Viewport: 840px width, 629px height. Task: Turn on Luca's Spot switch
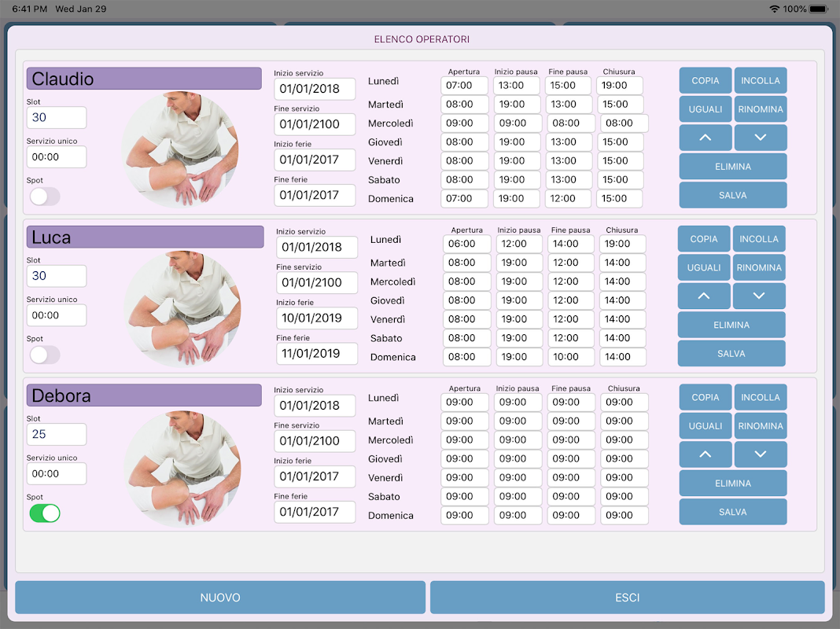[x=45, y=355]
